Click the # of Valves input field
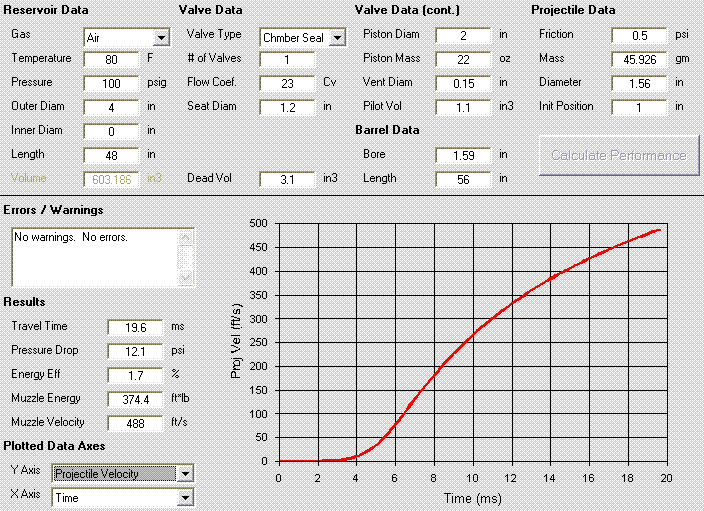The image size is (704, 511). click(x=287, y=59)
